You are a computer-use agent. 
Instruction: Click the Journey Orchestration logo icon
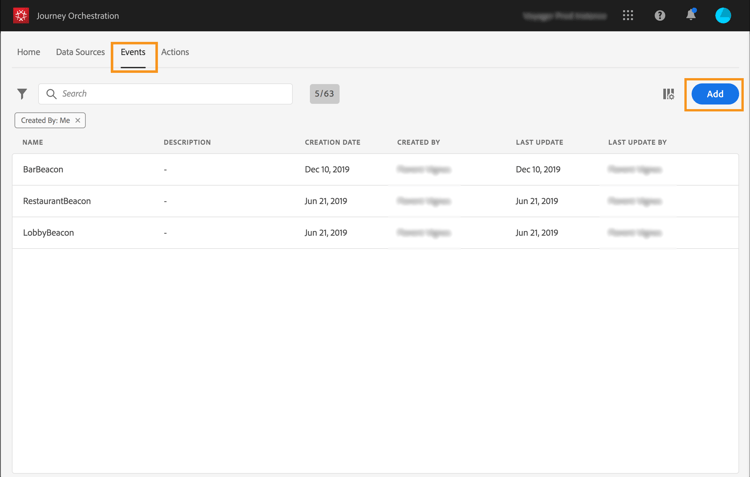point(21,15)
